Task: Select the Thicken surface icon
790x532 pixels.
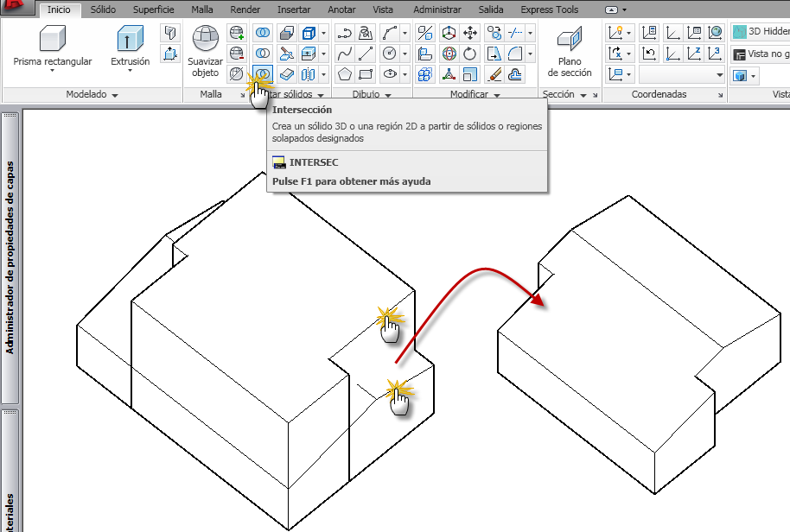Action: (x=287, y=74)
